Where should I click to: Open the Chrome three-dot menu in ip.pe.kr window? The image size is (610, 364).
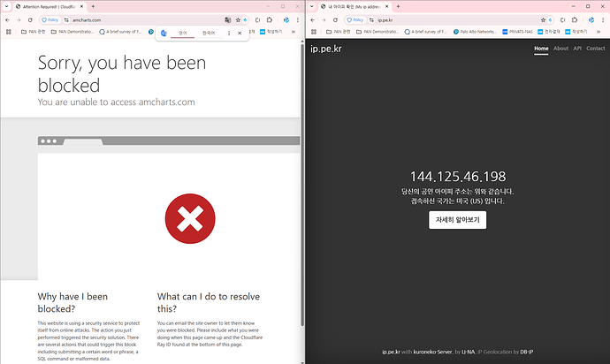(x=603, y=19)
